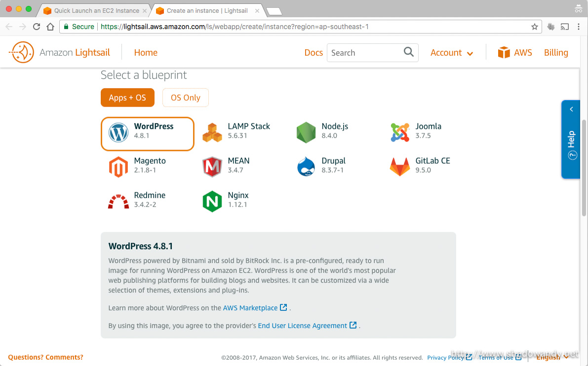The height and width of the screenshot is (366, 588).
Task: Select the GitLab CE blueprint icon
Action: (x=400, y=167)
